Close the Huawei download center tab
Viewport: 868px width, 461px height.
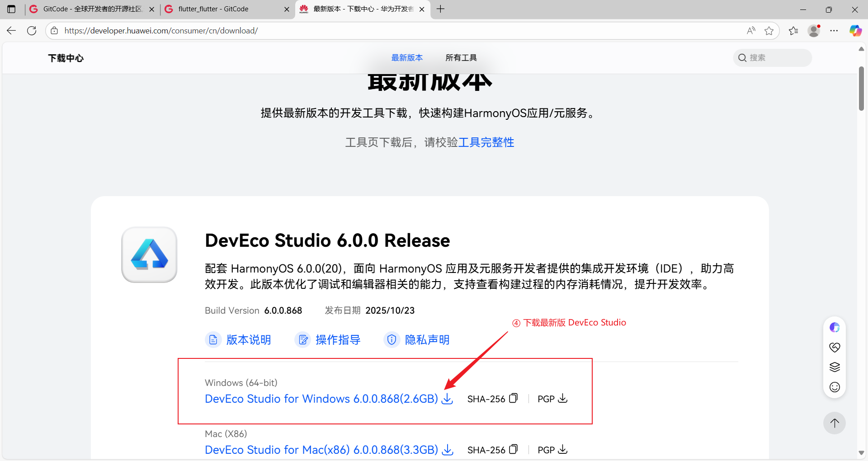[x=422, y=9]
